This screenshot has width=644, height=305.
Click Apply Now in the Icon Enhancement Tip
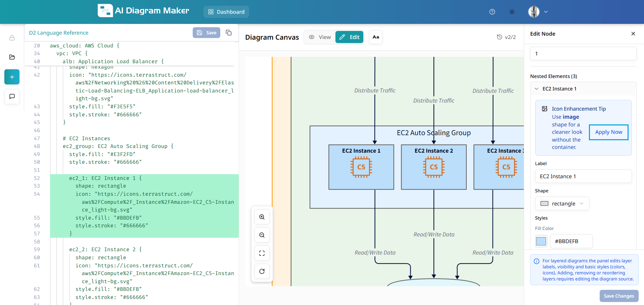[x=608, y=132]
